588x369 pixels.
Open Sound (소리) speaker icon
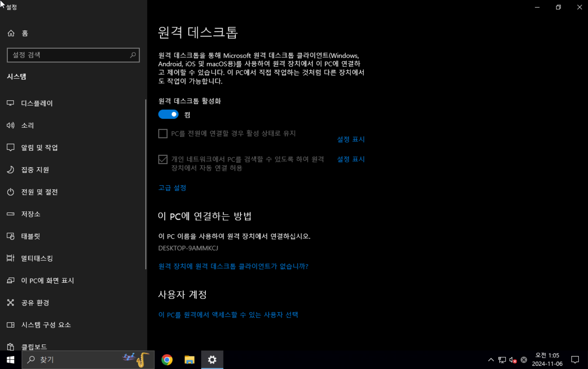tap(11, 125)
